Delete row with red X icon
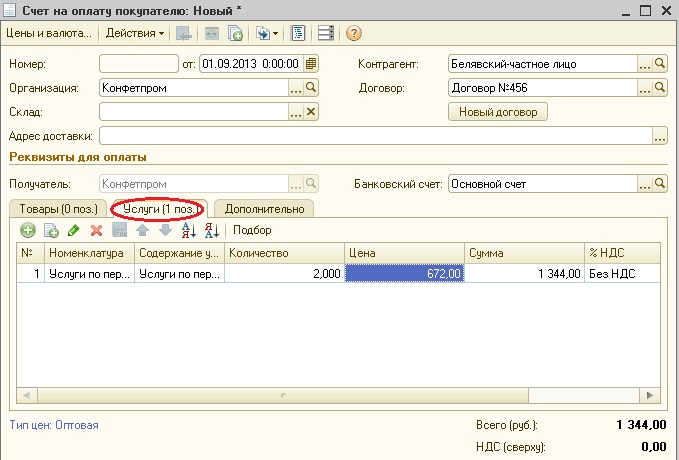 [97, 230]
